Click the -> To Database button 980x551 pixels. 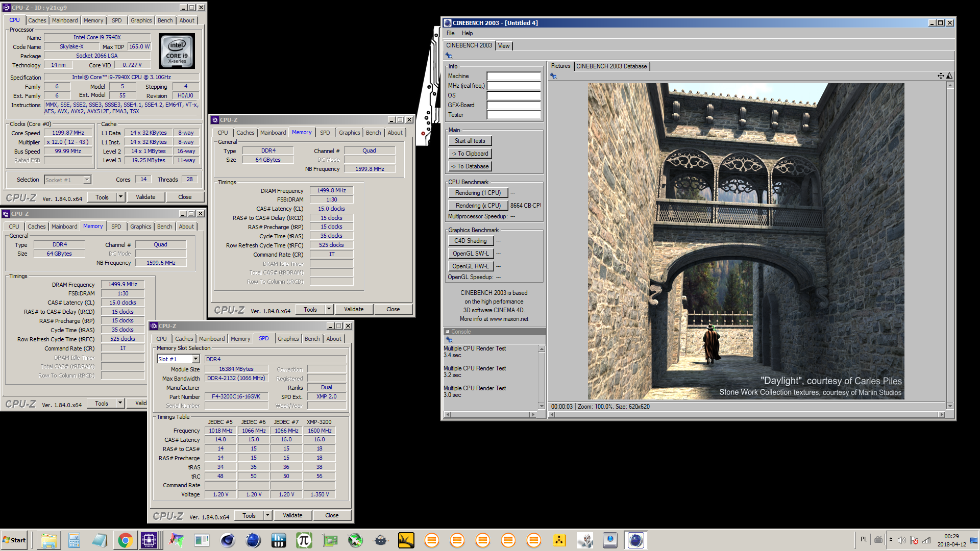click(x=470, y=166)
